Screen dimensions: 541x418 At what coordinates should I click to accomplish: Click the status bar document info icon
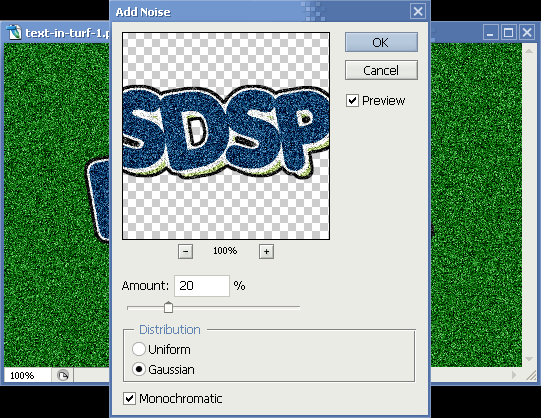point(62,375)
